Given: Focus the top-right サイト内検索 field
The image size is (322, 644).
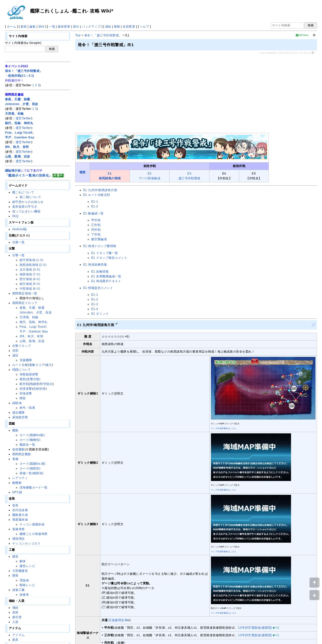Looking at the screenshot, I should (x=287, y=25).
